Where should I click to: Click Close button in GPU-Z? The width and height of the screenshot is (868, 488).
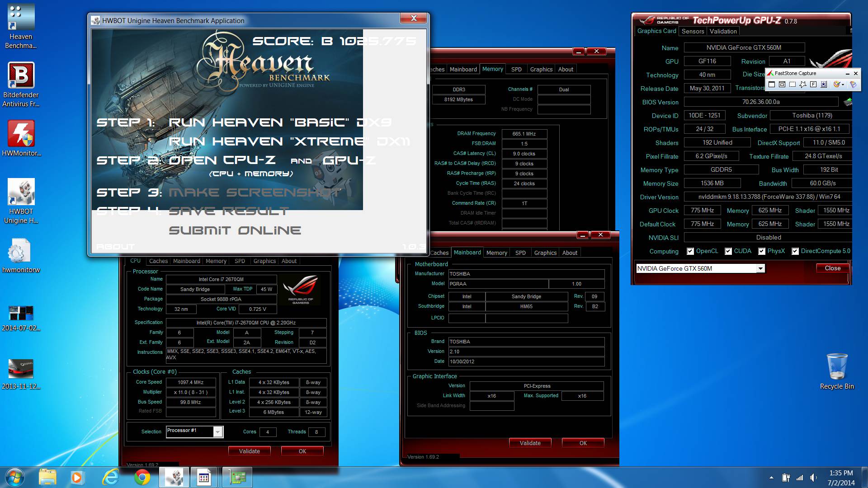point(832,268)
